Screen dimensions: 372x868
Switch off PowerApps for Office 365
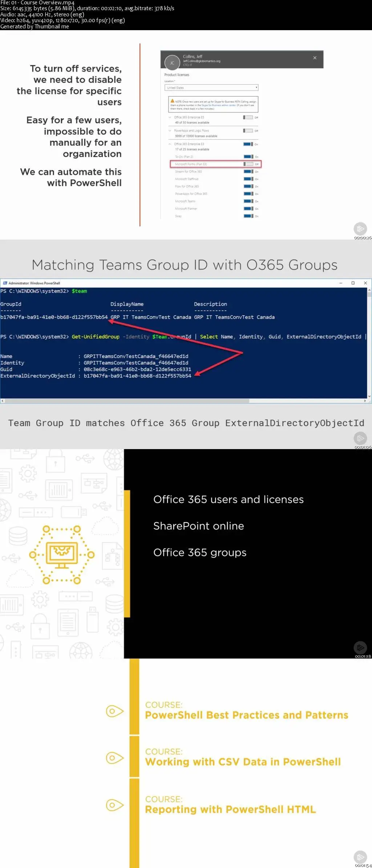pos(248,194)
